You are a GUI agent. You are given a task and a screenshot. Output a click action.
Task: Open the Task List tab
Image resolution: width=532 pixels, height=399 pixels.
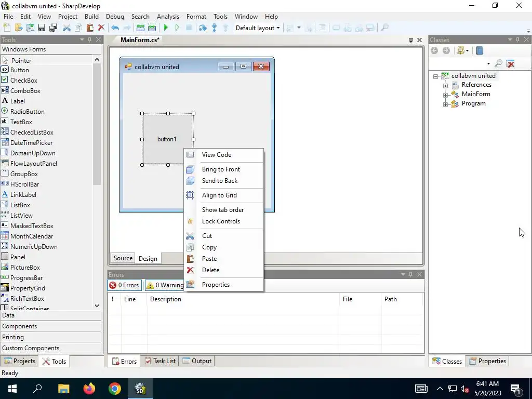tap(160, 361)
